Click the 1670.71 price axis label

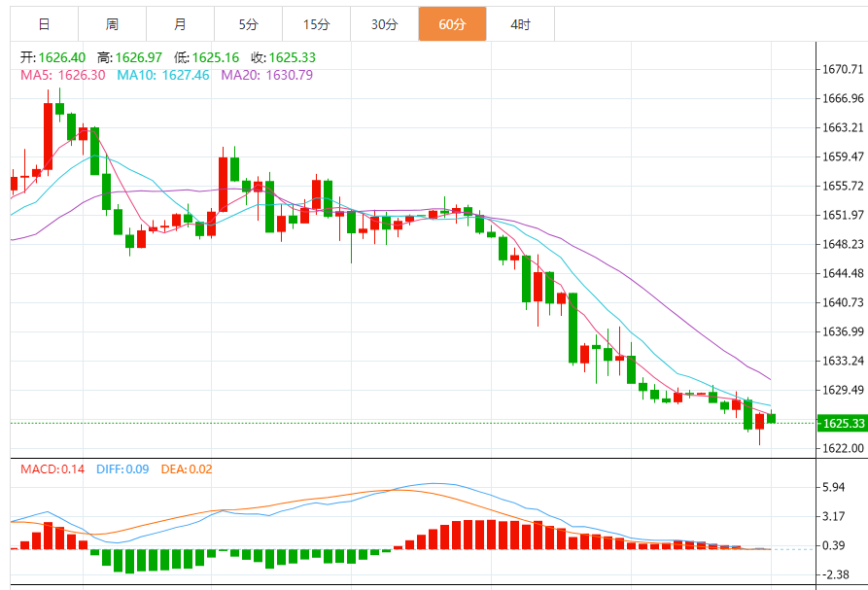click(843, 69)
